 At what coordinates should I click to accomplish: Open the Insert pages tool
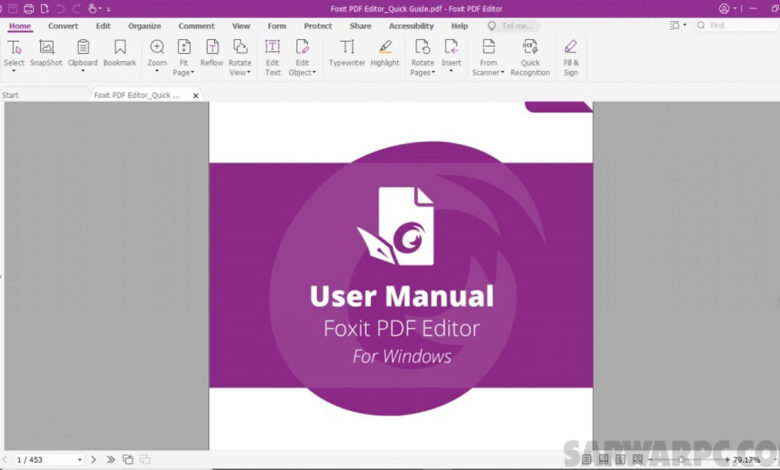click(x=451, y=53)
